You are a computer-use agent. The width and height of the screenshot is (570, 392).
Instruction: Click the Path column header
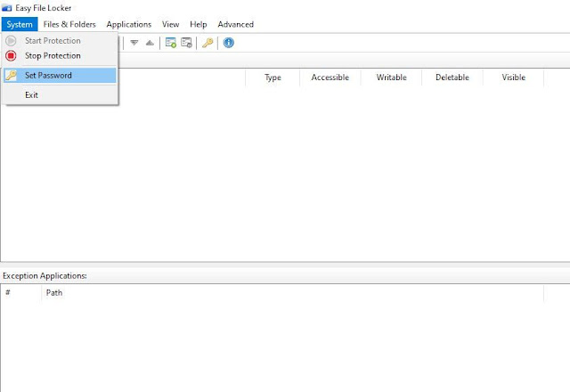tap(293, 293)
